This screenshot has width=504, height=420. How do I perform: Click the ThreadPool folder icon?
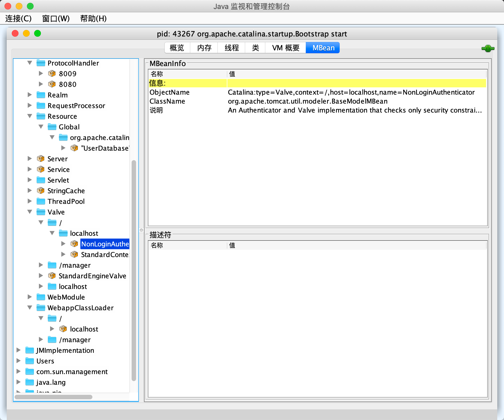point(41,201)
